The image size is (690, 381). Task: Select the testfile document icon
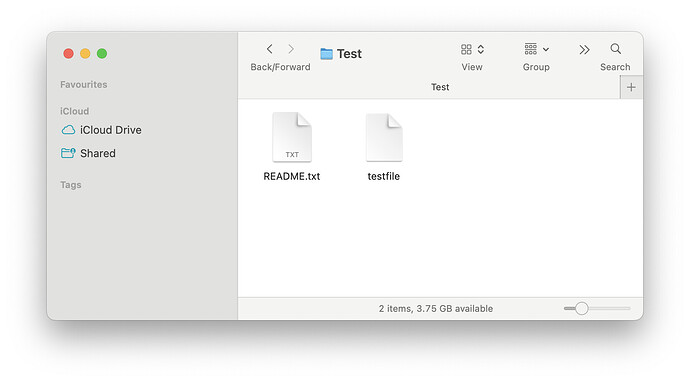pos(384,137)
